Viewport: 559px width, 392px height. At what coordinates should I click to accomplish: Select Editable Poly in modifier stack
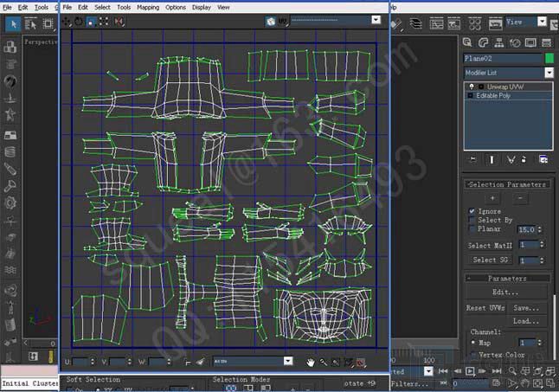coord(493,95)
